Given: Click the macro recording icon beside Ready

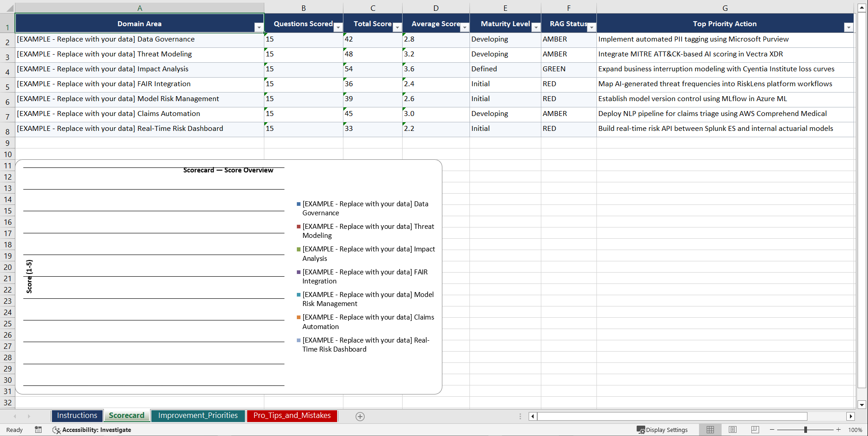Looking at the screenshot, I should coord(38,430).
